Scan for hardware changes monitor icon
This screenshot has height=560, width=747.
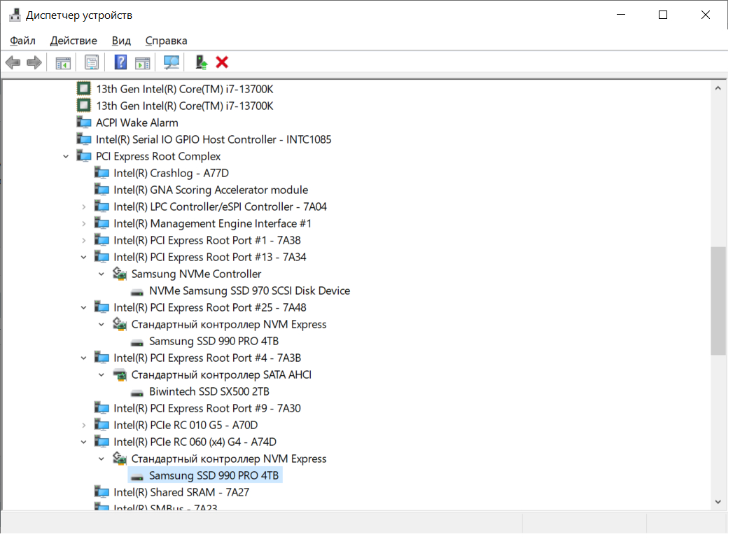172,62
